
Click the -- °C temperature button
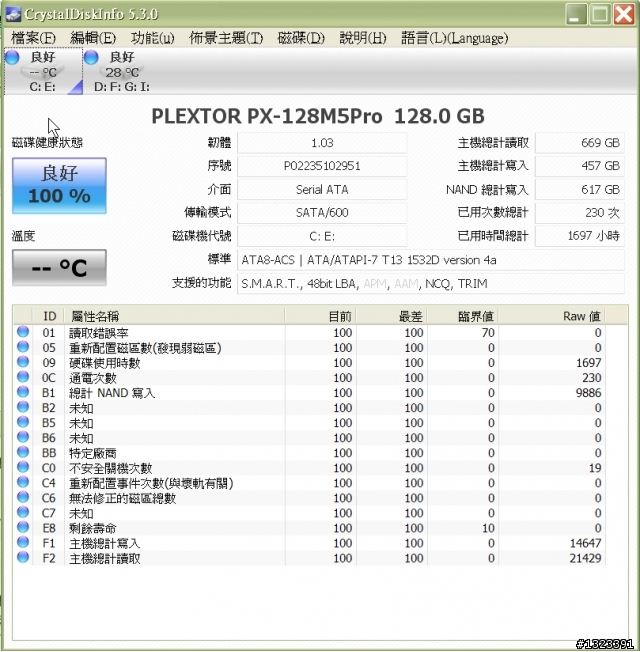pyautogui.click(x=59, y=267)
